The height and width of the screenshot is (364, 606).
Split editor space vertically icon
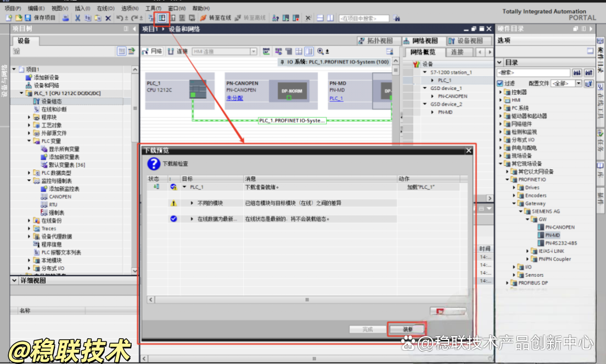click(x=330, y=18)
